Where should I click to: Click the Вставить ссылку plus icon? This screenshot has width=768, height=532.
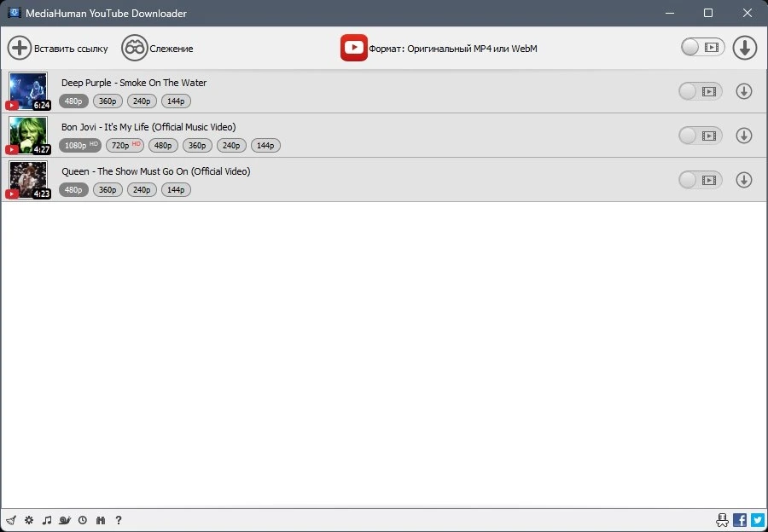(x=20, y=48)
